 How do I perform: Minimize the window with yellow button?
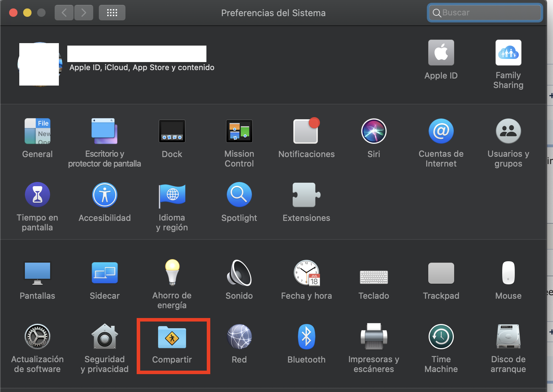(27, 13)
